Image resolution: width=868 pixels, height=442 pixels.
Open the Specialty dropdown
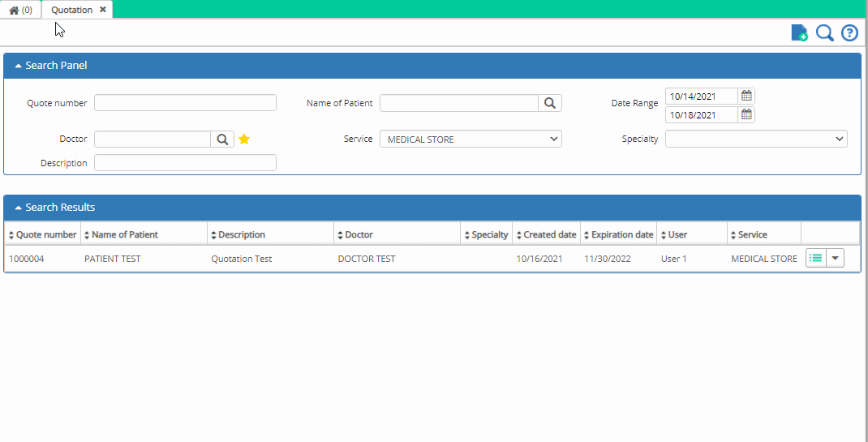click(x=756, y=139)
